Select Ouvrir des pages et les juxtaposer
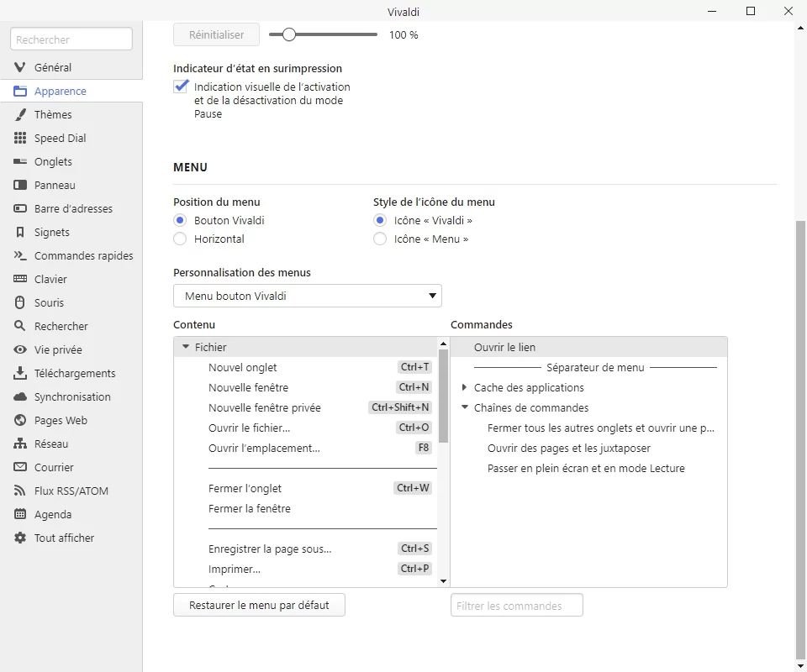This screenshot has width=807, height=672. (588, 448)
